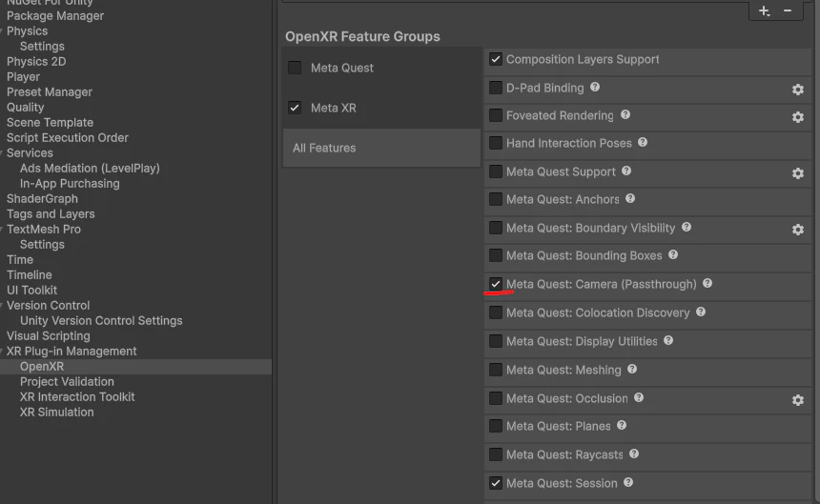Collapse the TextMesh Pro section

coord(2,230)
